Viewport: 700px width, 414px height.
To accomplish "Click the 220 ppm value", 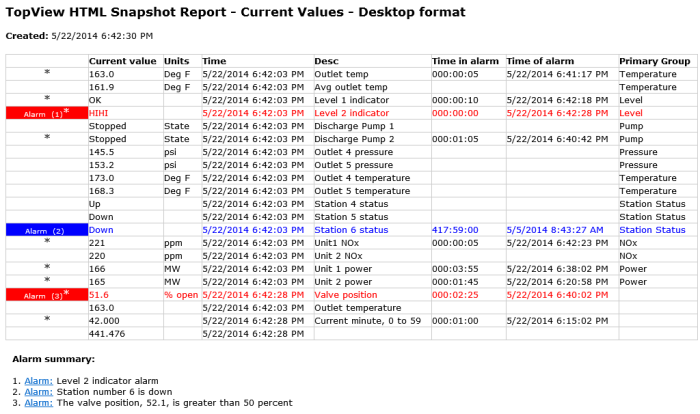I will click(97, 256).
